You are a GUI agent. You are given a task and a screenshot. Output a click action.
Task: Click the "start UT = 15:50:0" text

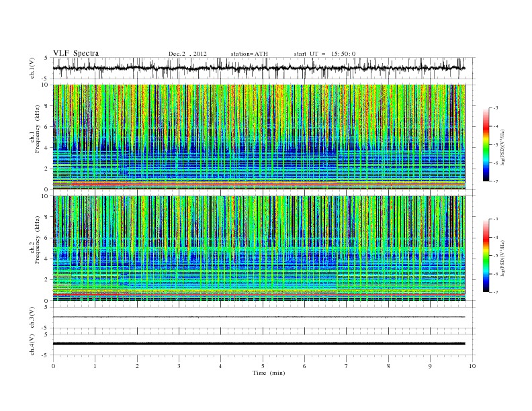coord(324,54)
